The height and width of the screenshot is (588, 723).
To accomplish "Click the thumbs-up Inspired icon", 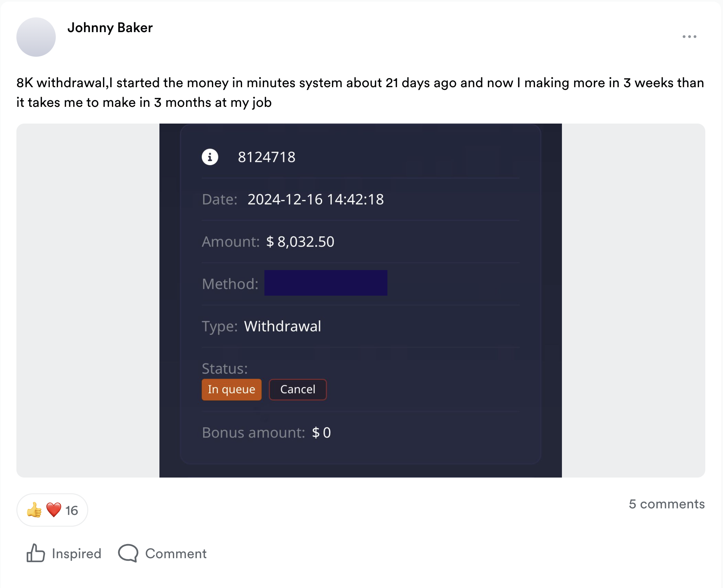I will pos(35,554).
